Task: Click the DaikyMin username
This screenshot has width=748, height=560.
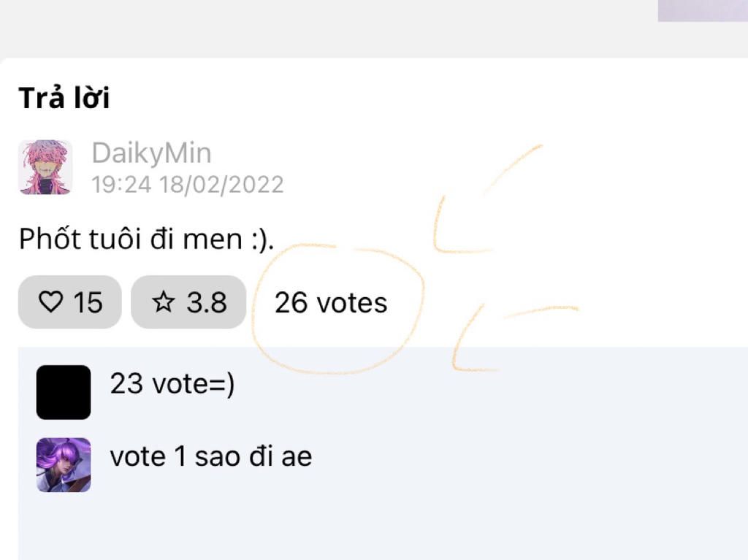Action: 151,153
